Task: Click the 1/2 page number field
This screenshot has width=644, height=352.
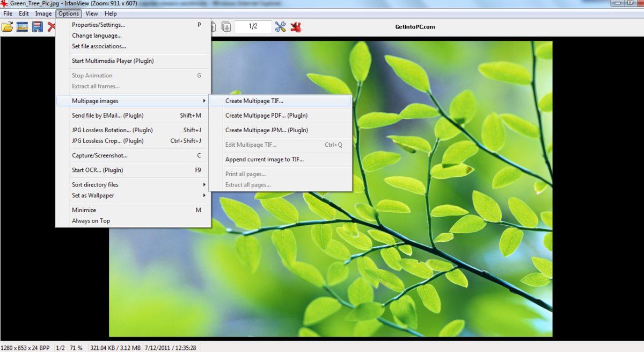Action: pos(253,27)
